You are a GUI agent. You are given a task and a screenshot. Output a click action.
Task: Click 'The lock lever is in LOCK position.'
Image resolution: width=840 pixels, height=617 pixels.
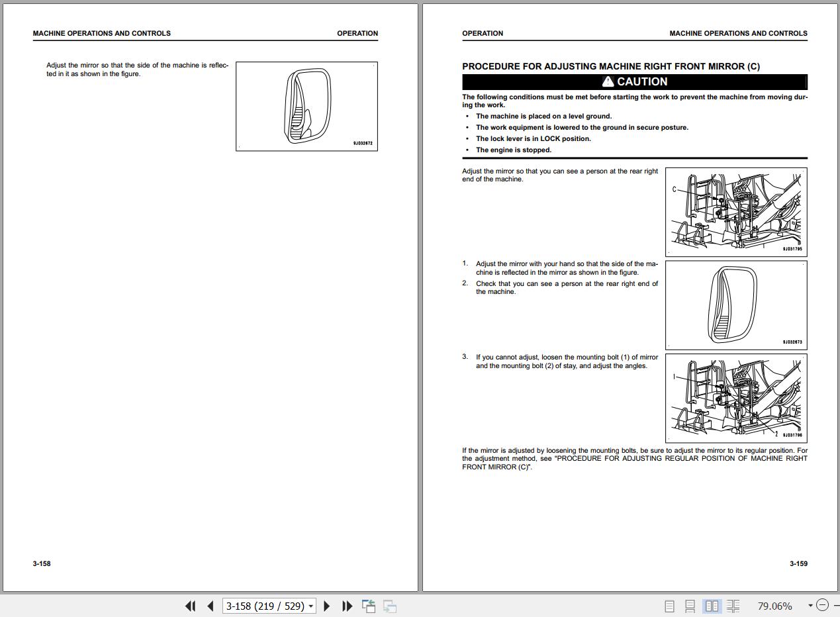pos(534,138)
